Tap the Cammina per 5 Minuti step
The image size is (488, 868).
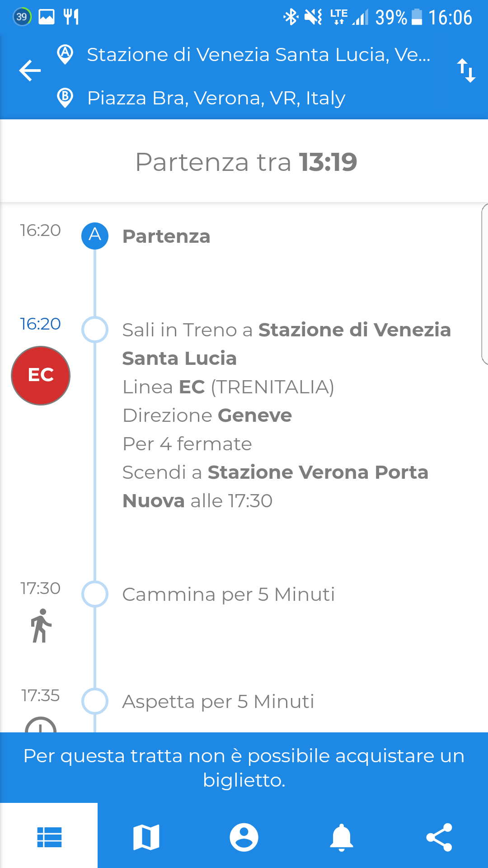[228, 594]
